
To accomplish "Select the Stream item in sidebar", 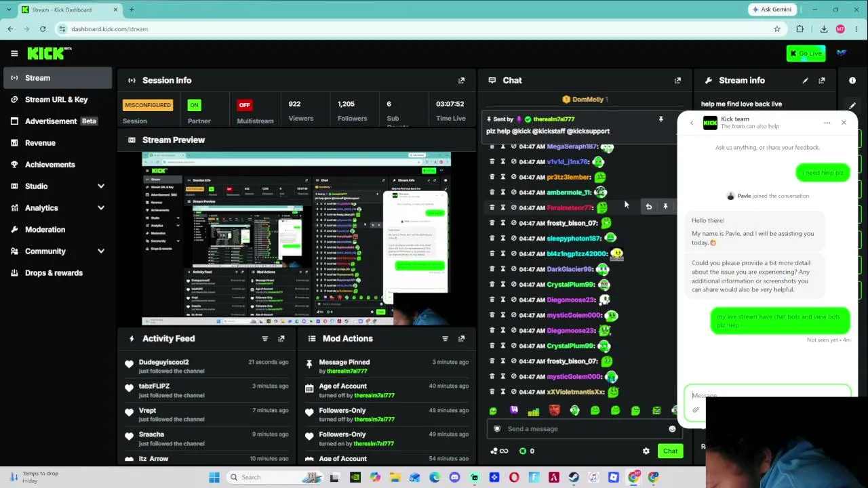I will [56, 78].
